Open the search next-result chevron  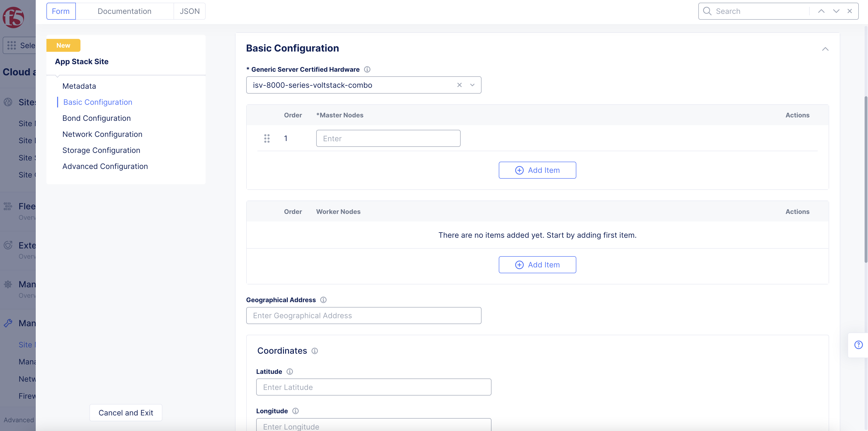836,11
